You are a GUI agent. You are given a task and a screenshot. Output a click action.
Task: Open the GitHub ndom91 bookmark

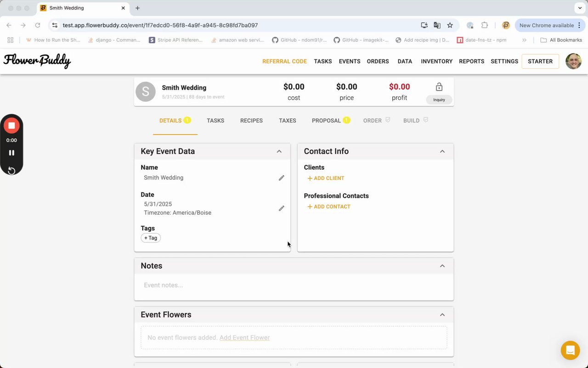click(300, 40)
